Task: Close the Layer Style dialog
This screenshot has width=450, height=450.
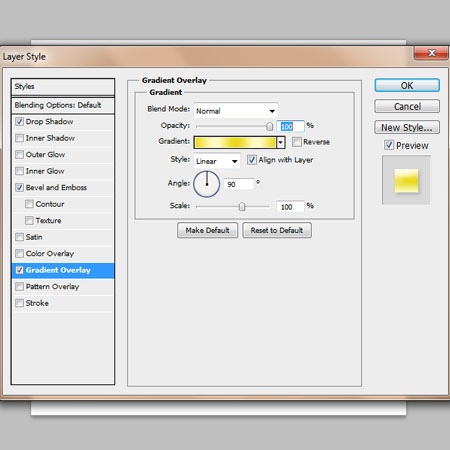Action: click(x=431, y=53)
